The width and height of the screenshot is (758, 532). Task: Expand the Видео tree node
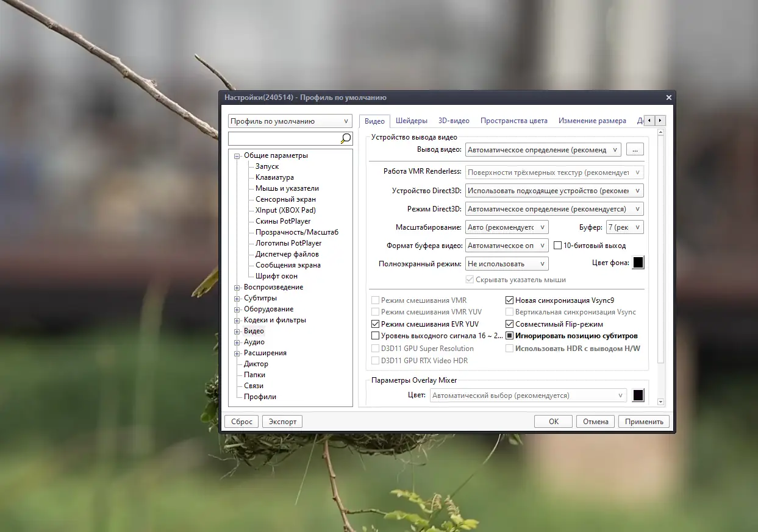click(237, 332)
